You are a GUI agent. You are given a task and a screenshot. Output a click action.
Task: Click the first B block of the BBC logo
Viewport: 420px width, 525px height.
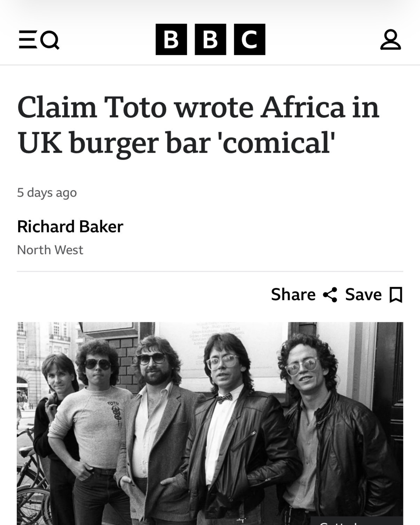pyautogui.click(x=171, y=39)
